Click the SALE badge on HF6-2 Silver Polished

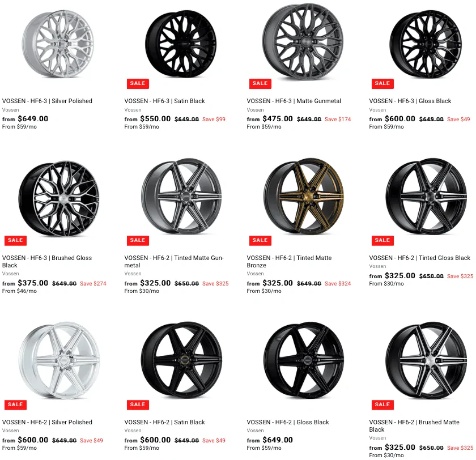[15, 404]
